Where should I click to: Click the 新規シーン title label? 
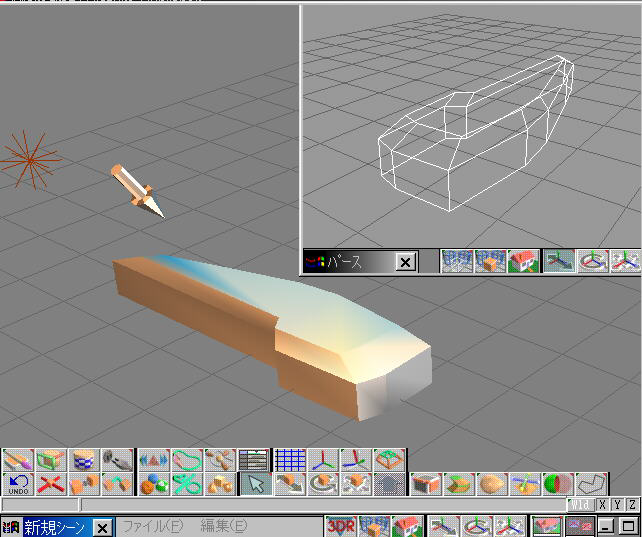point(54,527)
